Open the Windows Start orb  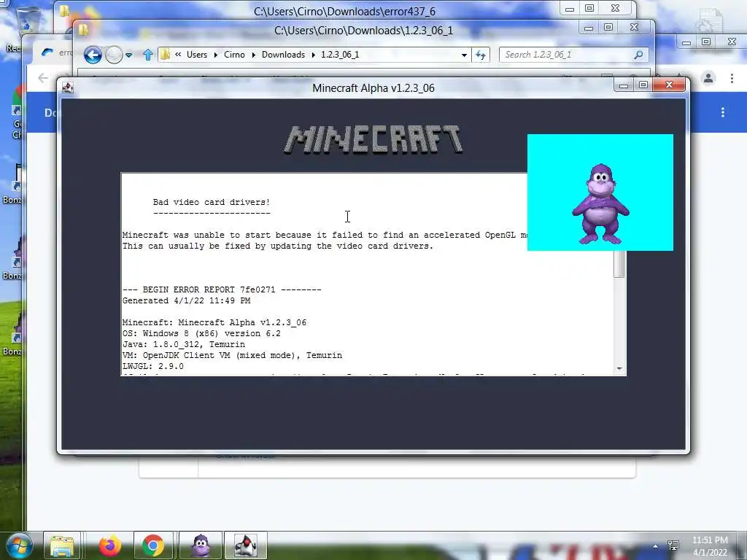click(18, 545)
